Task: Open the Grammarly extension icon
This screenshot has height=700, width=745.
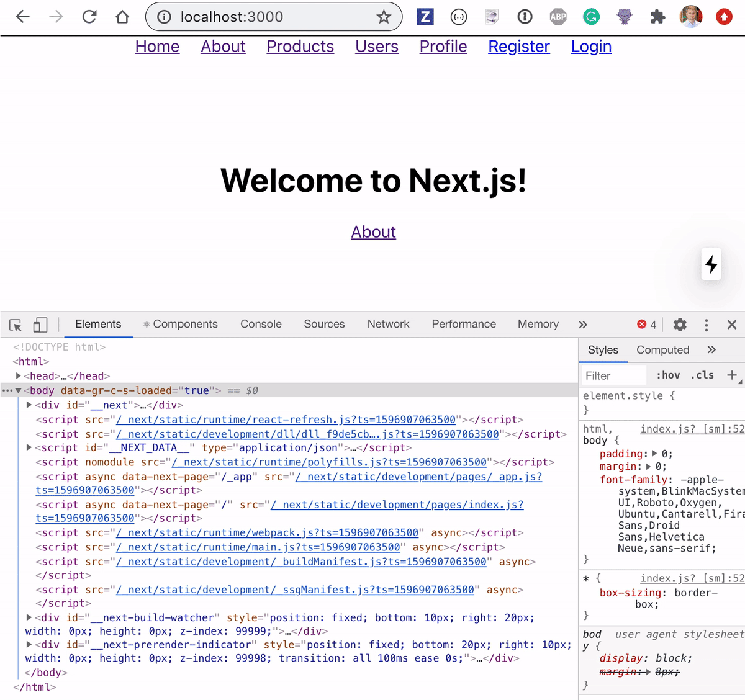Action: pos(591,17)
